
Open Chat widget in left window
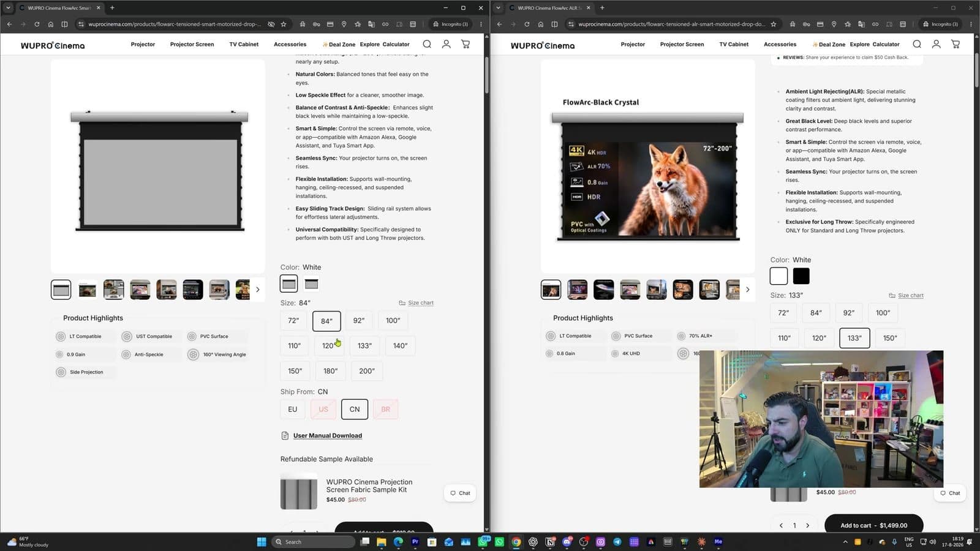460,493
